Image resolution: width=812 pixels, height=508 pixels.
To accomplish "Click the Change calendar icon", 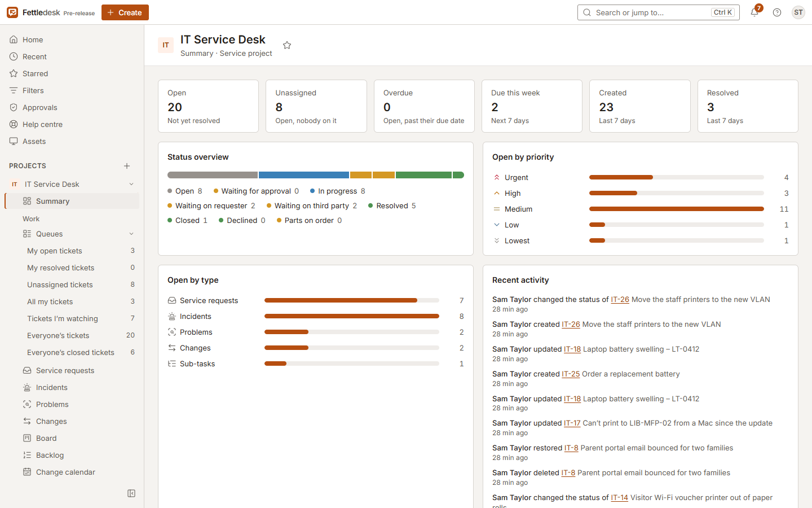I will pyautogui.click(x=27, y=472).
